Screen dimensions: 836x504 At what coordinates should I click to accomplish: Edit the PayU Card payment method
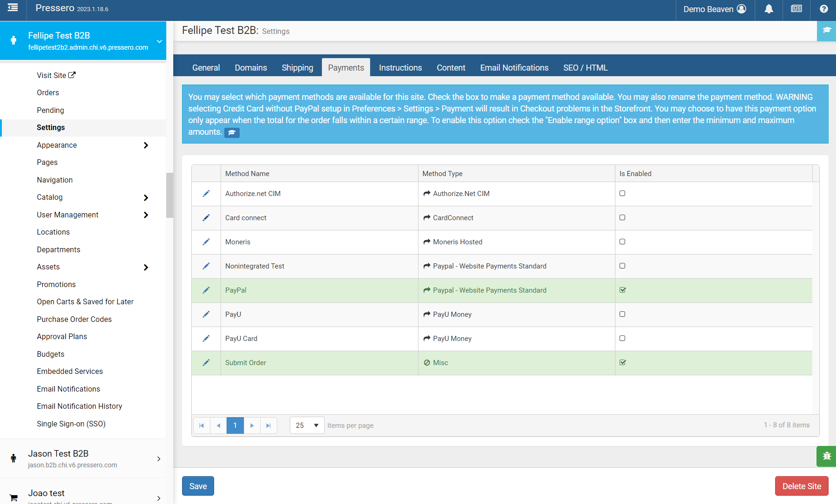point(206,339)
